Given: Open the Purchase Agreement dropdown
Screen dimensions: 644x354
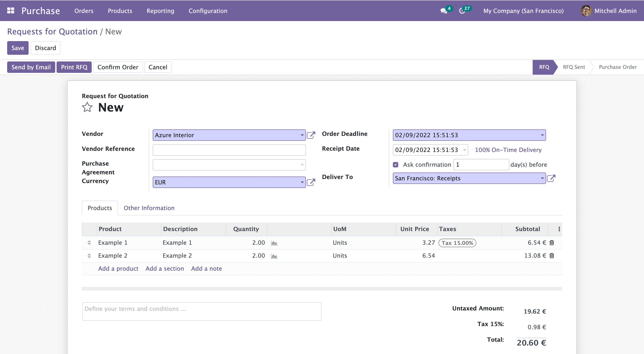Looking at the screenshot, I should 302,165.
